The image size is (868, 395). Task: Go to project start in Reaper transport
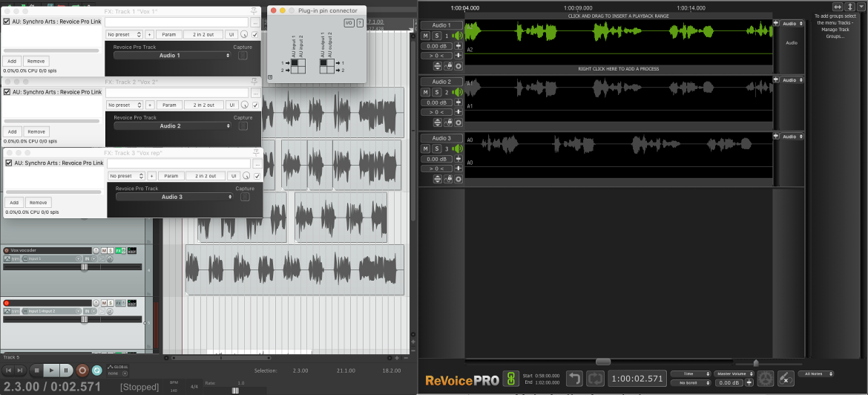[x=8, y=370]
